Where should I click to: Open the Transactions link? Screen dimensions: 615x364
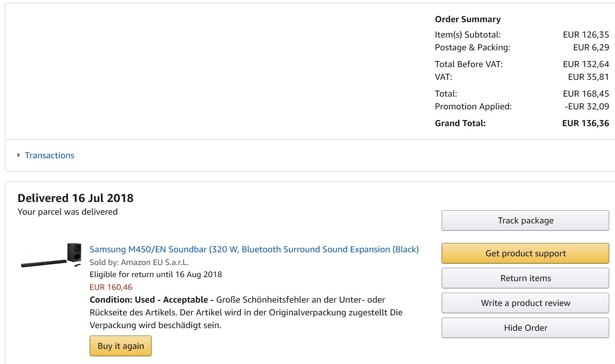(50, 155)
